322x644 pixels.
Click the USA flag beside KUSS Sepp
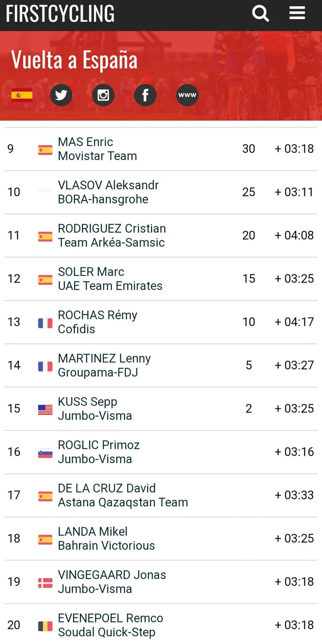(45, 410)
